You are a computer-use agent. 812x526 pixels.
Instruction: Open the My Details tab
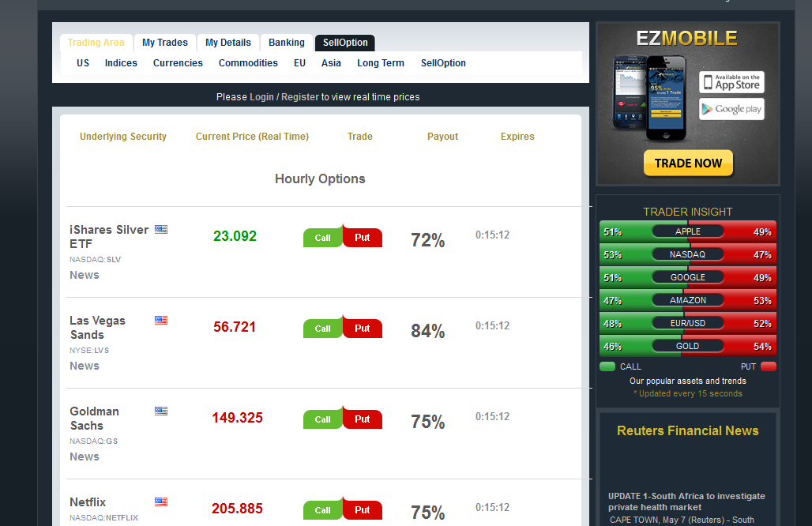pyautogui.click(x=227, y=43)
